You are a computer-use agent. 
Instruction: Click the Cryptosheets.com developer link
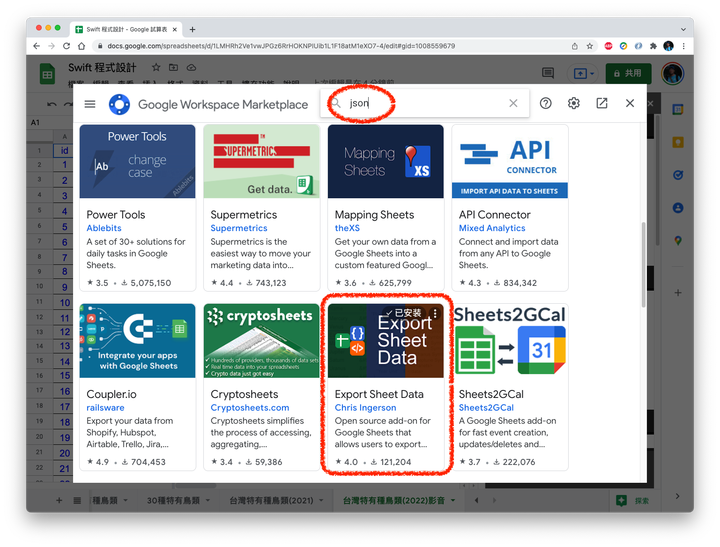[250, 407]
